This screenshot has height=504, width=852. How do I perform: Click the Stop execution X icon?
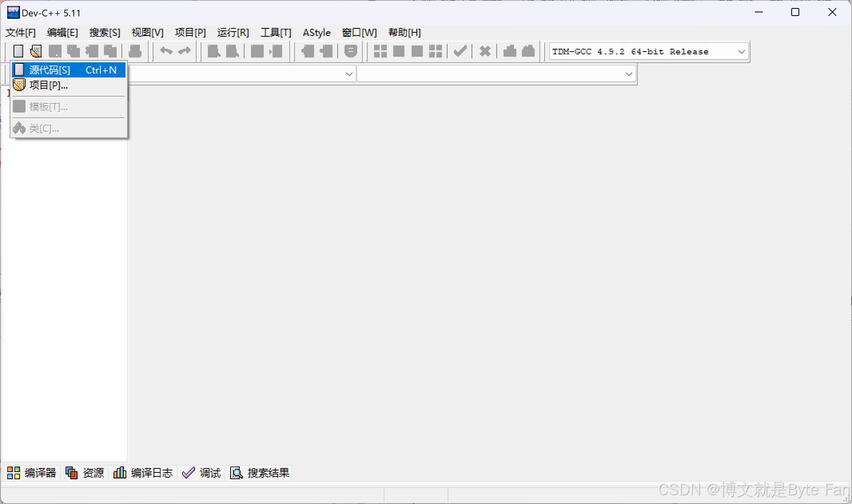point(485,51)
